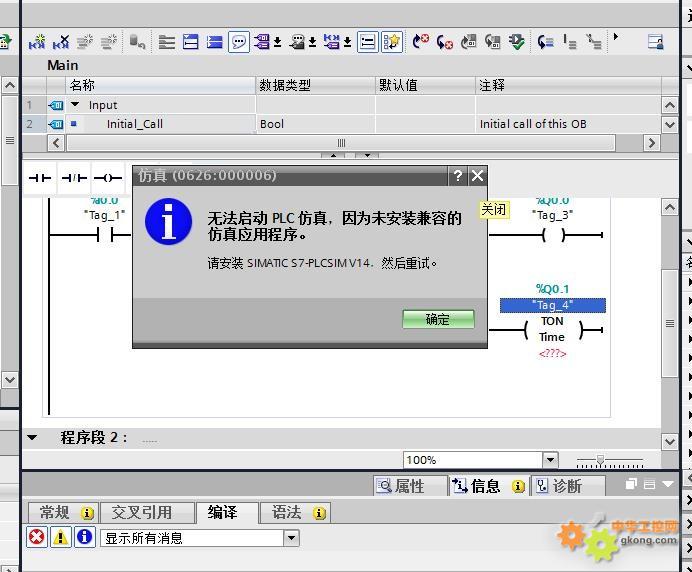The width and height of the screenshot is (692, 572).
Task: Click the inspector window float icon
Action: coord(631,484)
